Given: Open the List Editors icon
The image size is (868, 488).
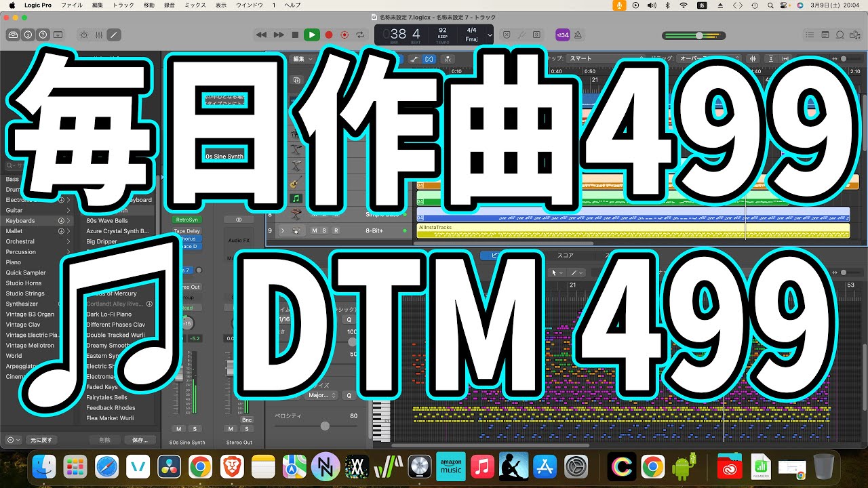Looking at the screenshot, I should point(809,35).
